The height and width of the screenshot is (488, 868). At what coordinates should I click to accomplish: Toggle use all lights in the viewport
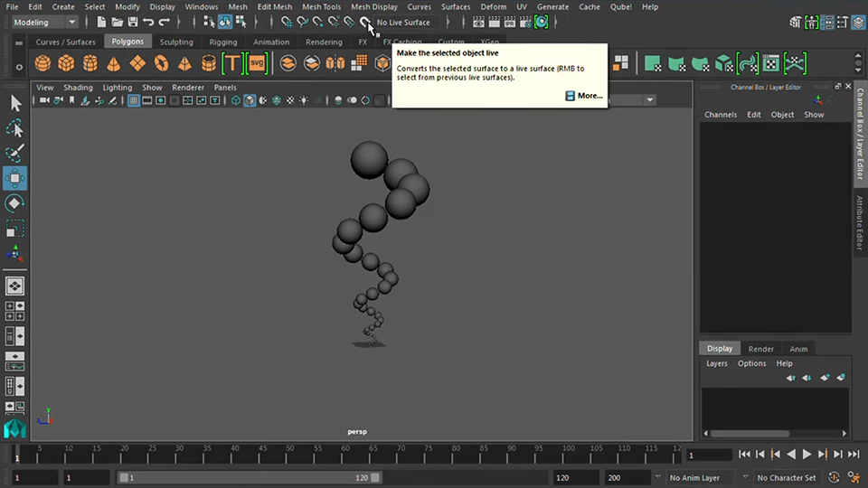(x=304, y=100)
